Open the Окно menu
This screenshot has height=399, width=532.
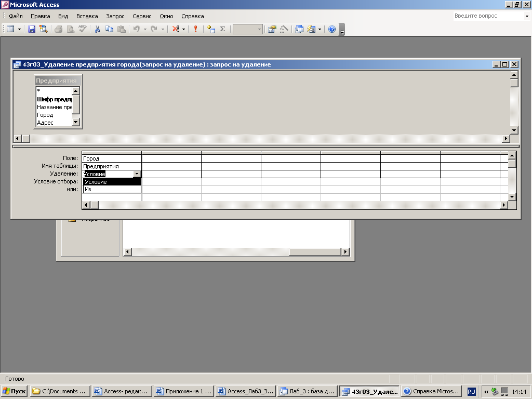[x=166, y=16]
